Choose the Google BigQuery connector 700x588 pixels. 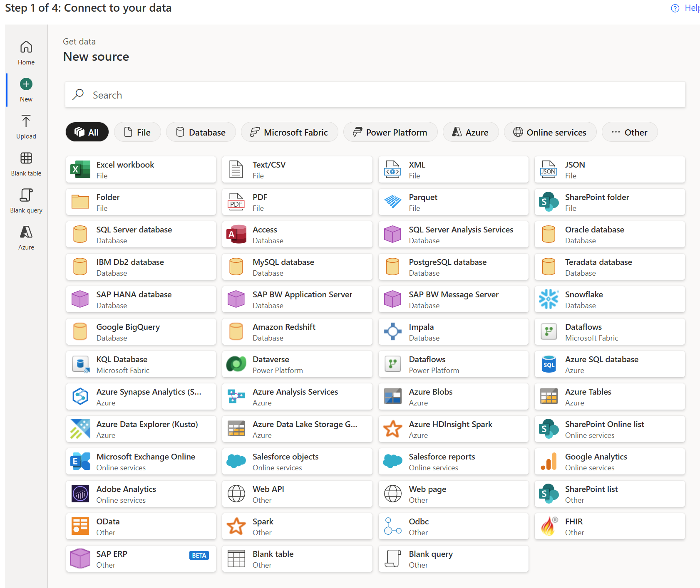pos(141,332)
